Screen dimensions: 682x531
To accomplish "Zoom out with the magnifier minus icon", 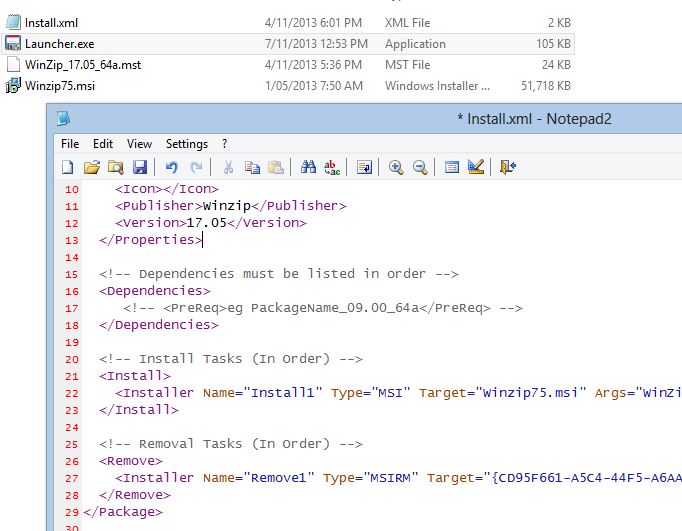I will [420, 167].
